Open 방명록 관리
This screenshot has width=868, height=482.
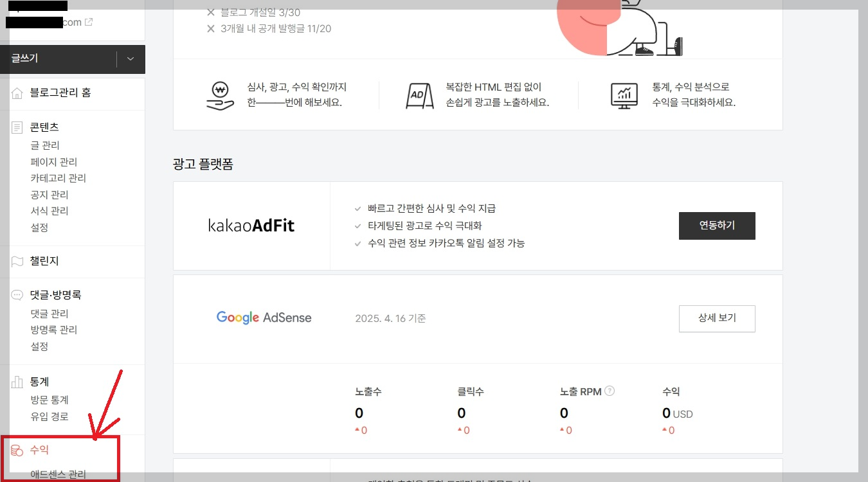pos(53,330)
